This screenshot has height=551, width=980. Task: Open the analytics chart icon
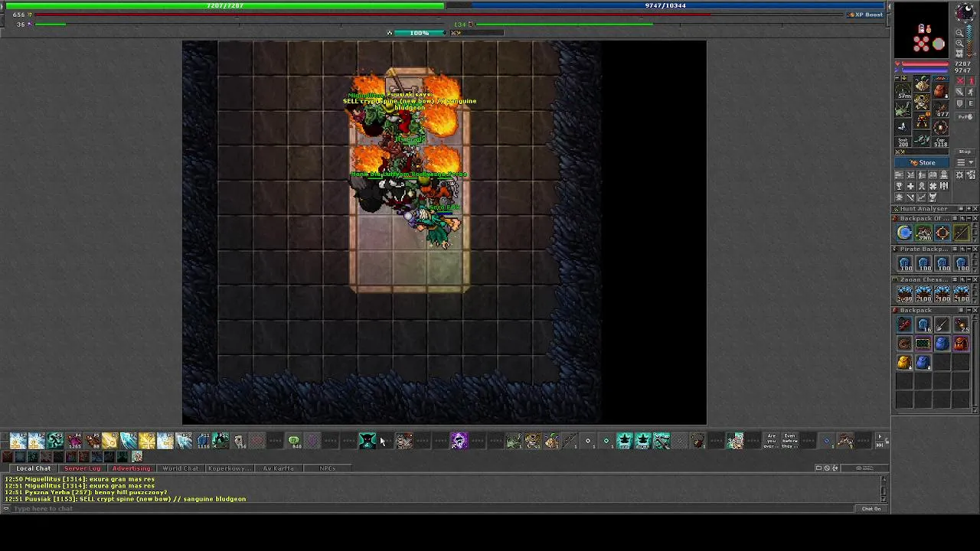(922, 197)
